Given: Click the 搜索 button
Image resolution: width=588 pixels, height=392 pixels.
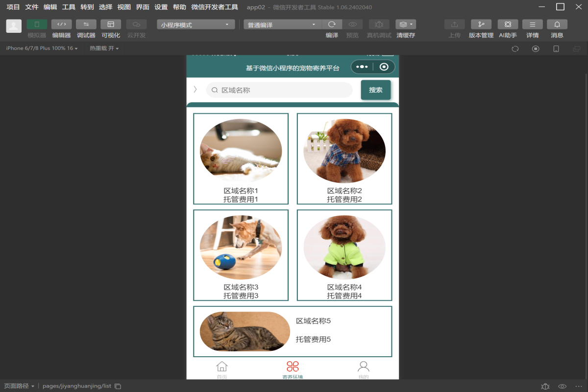Looking at the screenshot, I should (x=375, y=90).
